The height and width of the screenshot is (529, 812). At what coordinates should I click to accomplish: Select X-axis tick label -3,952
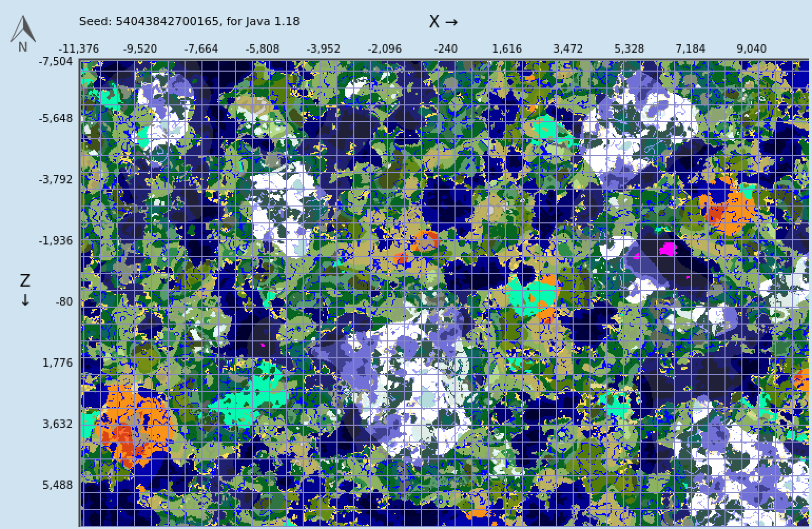pyautogui.click(x=323, y=49)
